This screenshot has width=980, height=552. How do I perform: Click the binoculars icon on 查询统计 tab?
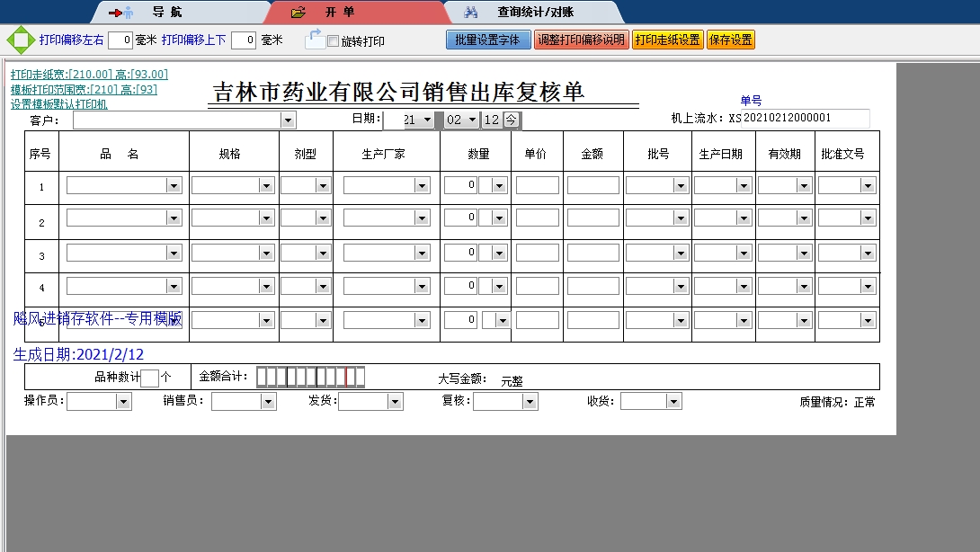point(470,13)
